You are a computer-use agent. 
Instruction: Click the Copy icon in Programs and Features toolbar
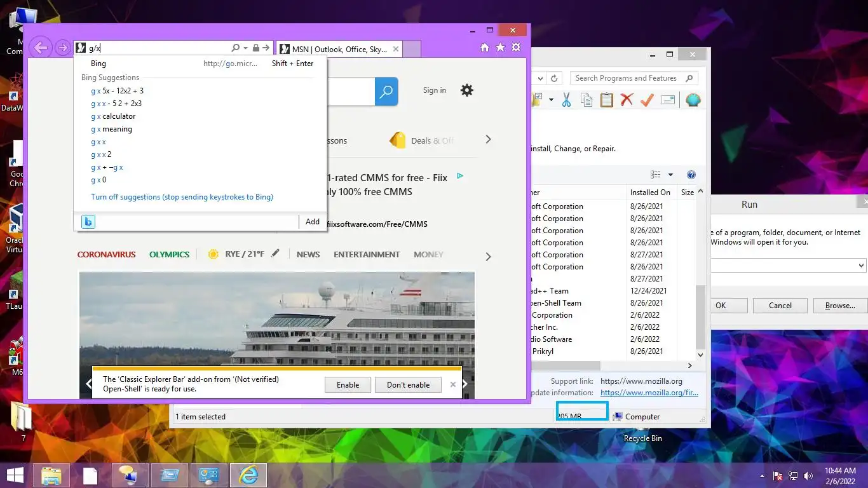click(x=587, y=100)
